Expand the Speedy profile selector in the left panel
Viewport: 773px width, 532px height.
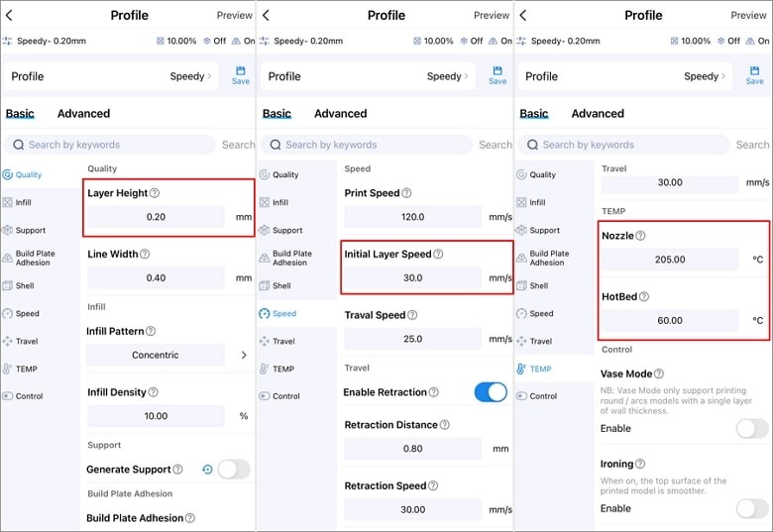(x=190, y=76)
